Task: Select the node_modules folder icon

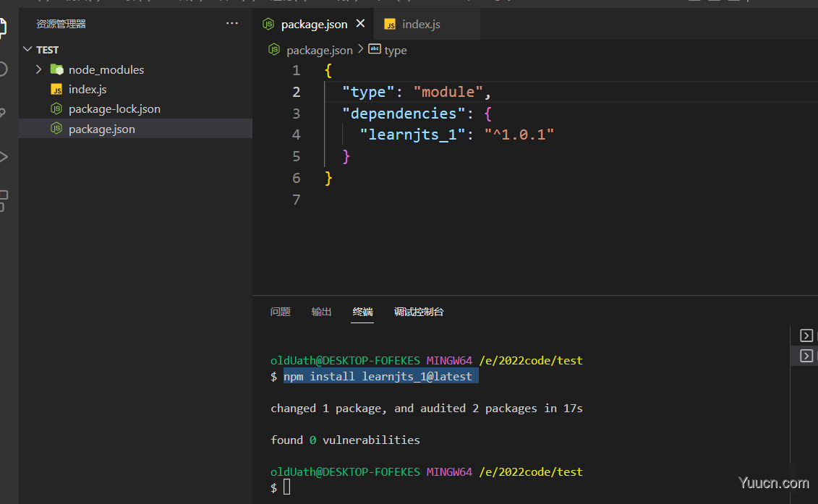Action: (x=57, y=69)
